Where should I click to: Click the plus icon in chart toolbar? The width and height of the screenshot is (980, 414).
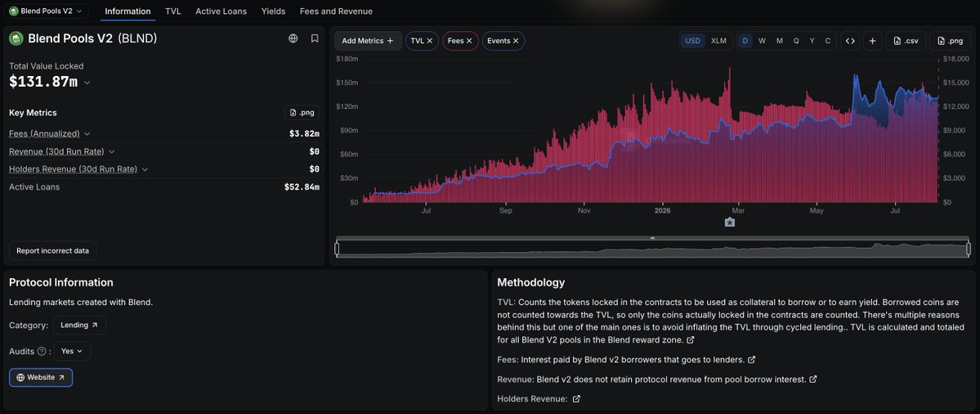click(872, 41)
